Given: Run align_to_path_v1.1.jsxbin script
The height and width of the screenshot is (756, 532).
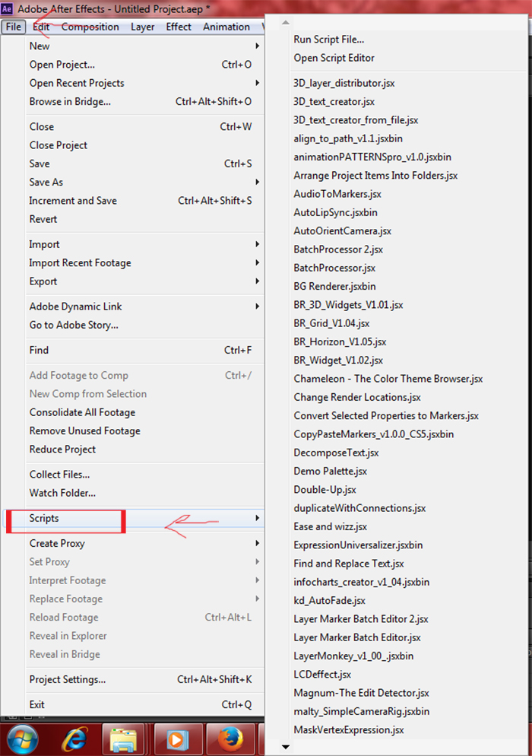Looking at the screenshot, I should (x=348, y=138).
